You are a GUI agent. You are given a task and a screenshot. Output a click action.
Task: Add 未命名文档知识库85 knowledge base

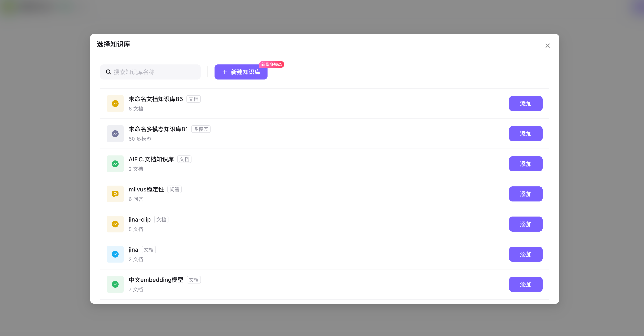525,104
